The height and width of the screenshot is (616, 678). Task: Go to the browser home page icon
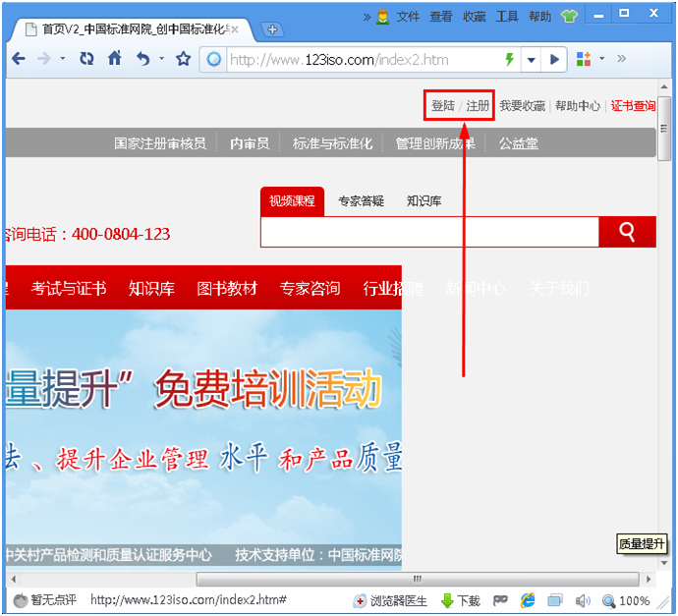[x=115, y=59]
